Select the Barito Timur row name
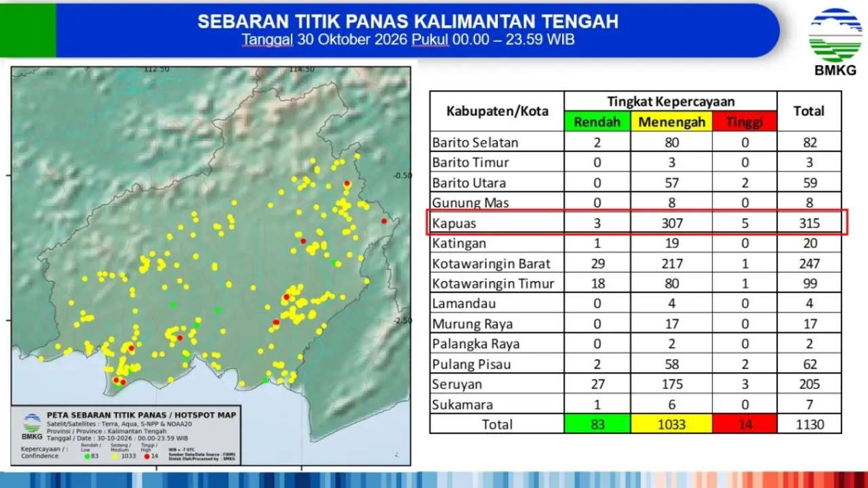This screenshot has width=868, height=488. point(471,163)
